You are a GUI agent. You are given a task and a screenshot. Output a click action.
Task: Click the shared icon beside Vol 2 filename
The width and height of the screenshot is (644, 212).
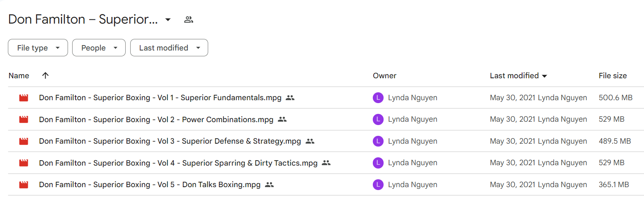tap(282, 119)
